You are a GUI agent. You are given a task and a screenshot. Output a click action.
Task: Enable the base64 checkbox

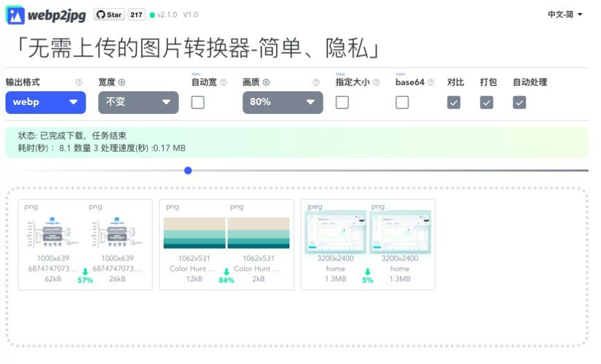pos(402,102)
